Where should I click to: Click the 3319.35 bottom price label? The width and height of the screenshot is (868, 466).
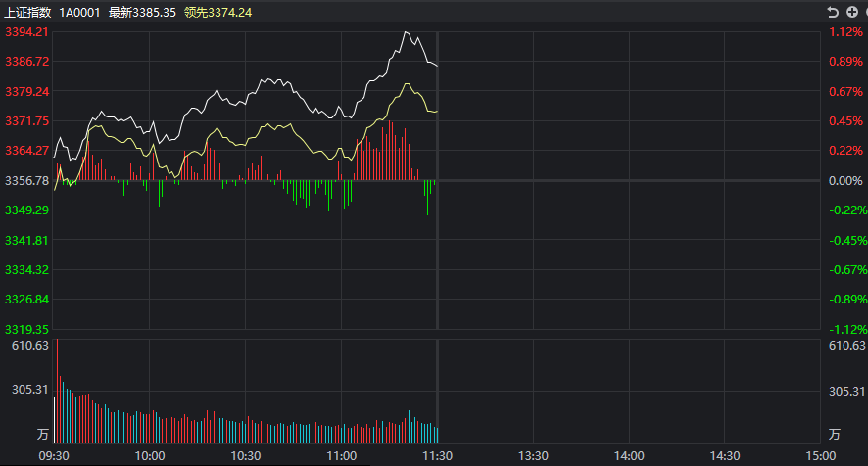pyautogui.click(x=27, y=329)
